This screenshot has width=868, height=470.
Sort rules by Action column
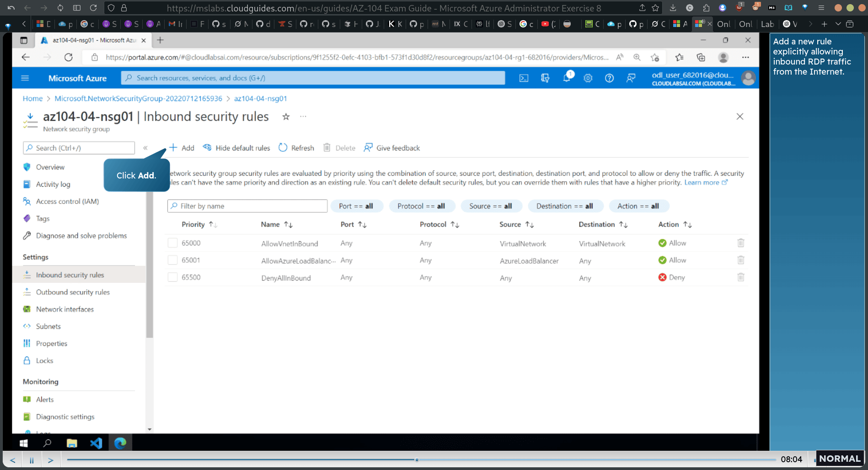[675, 224]
